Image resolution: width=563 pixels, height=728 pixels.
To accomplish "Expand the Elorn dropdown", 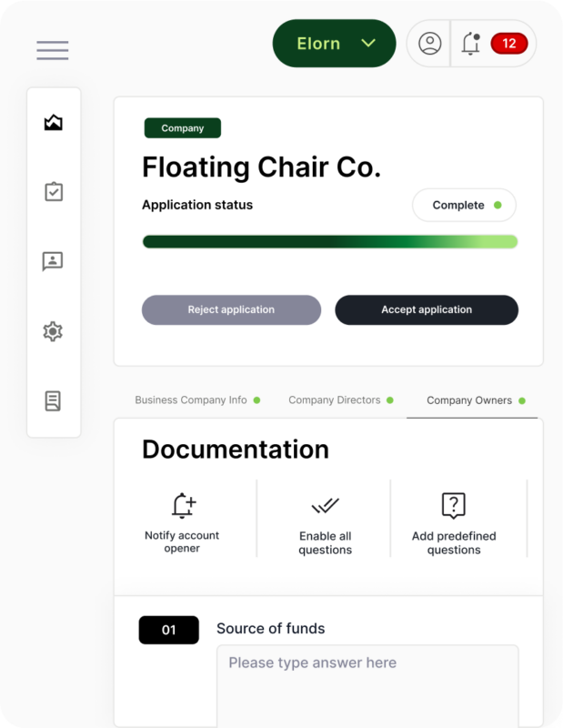I will (x=334, y=44).
